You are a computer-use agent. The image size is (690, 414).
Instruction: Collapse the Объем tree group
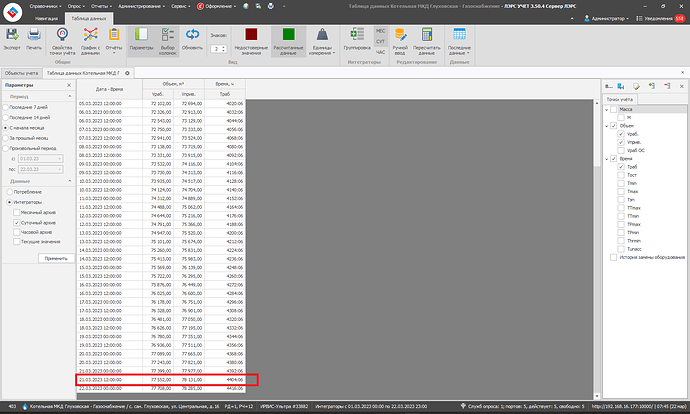607,126
